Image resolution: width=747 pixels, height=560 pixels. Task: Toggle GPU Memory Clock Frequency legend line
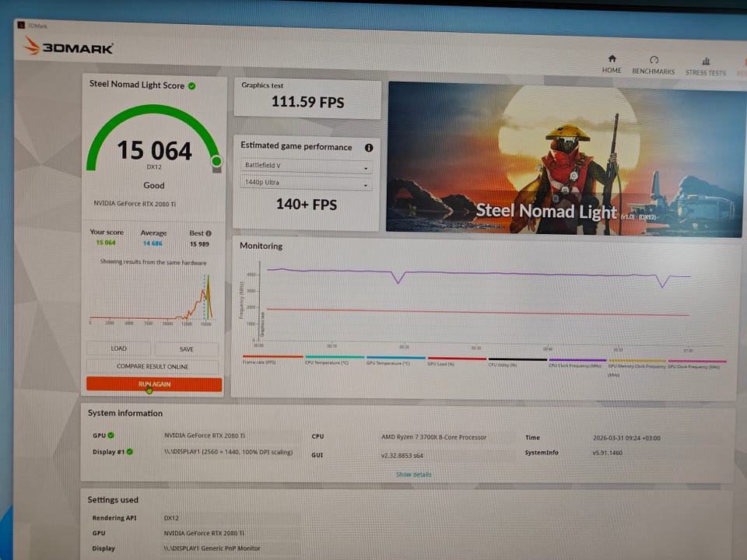pos(637,366)
